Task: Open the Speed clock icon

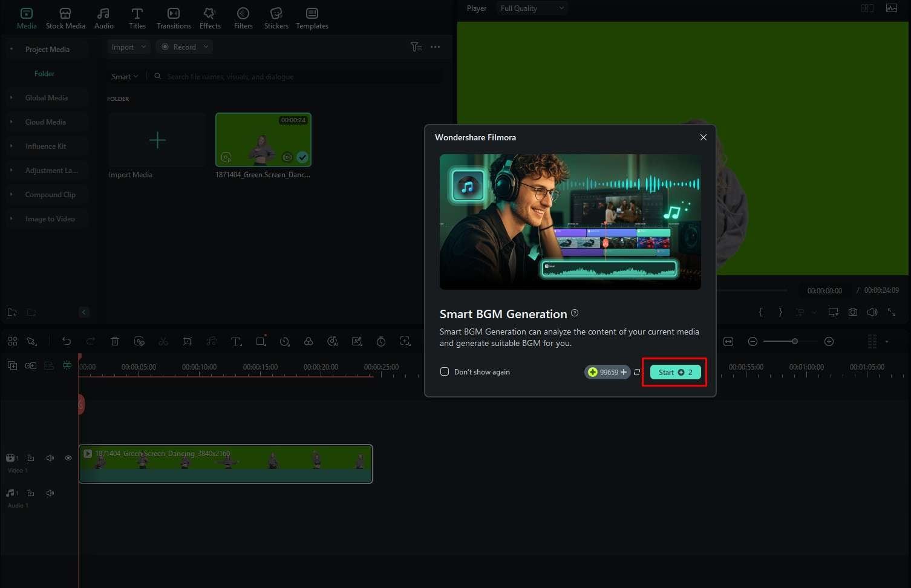Action: click(284, 341)
